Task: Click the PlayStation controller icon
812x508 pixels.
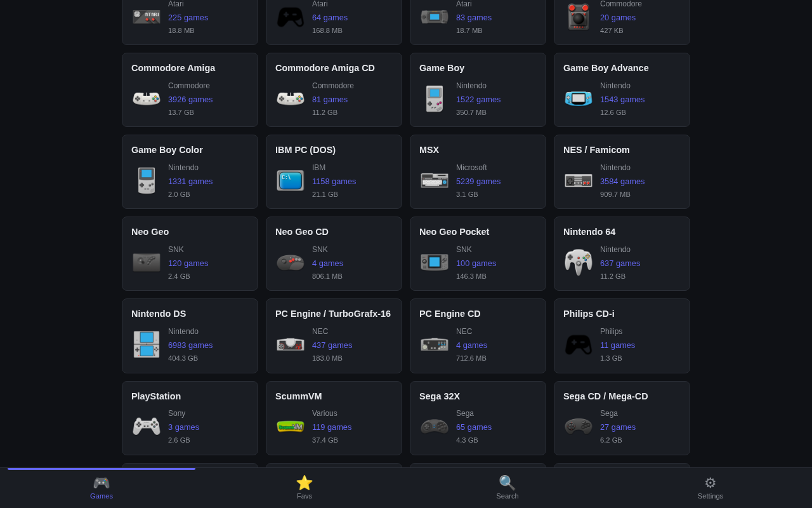Action: click(147, 426)
